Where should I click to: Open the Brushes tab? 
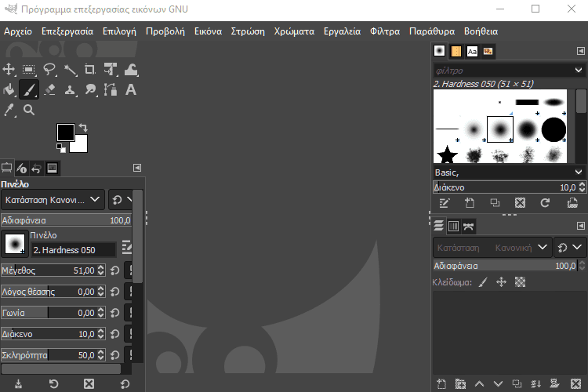(440, 51)
